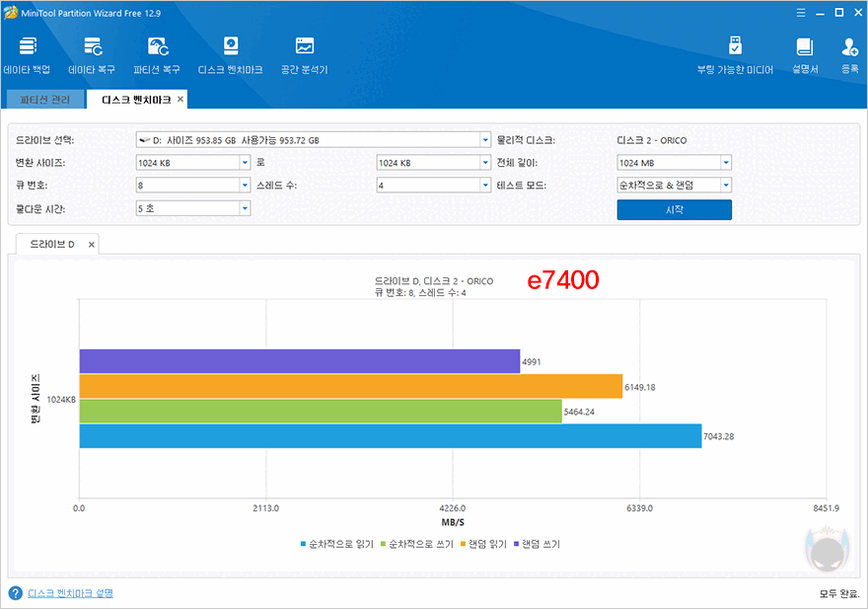The image size is (868, 609).
Task: Select the 디스크 벤치마크 tab
Action: point(136,100)
